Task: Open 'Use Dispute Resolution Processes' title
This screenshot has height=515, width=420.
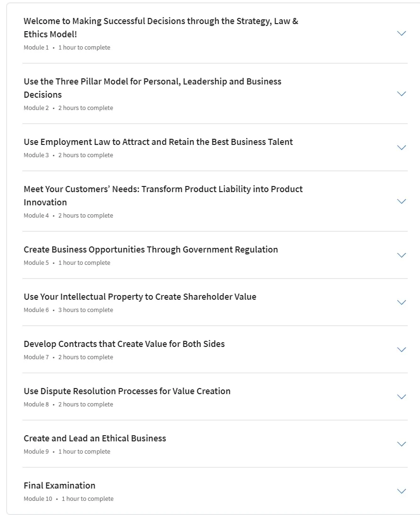Action: click(x=127, y=391)
